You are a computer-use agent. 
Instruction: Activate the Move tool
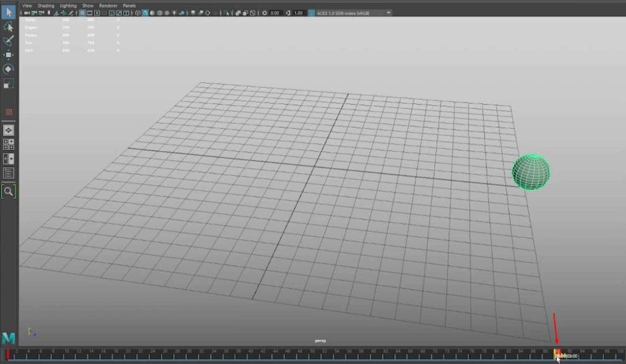(x=8, y=55)
